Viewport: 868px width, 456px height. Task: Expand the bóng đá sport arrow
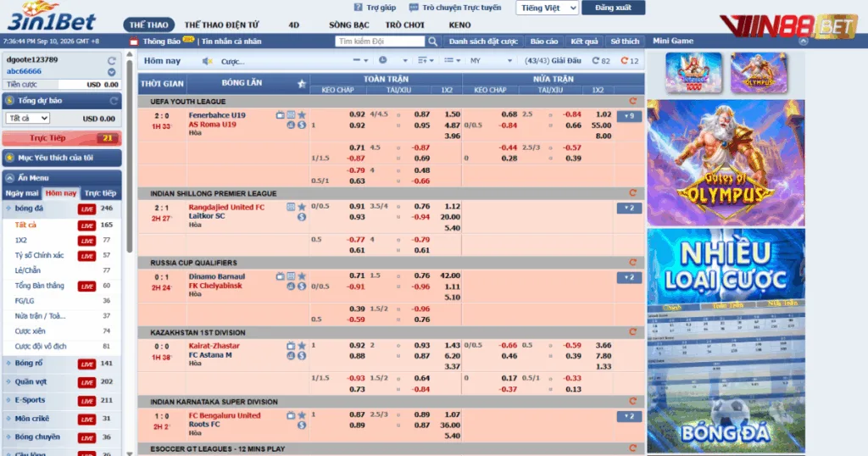pos(8,209)
